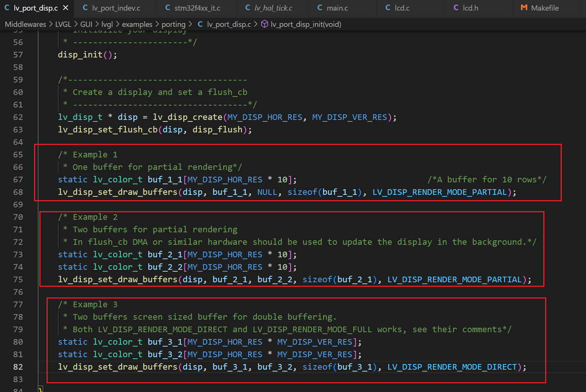Click line number 82 in the gutter
The height and width of the screenshot is (392, 586).
[18, 367]
